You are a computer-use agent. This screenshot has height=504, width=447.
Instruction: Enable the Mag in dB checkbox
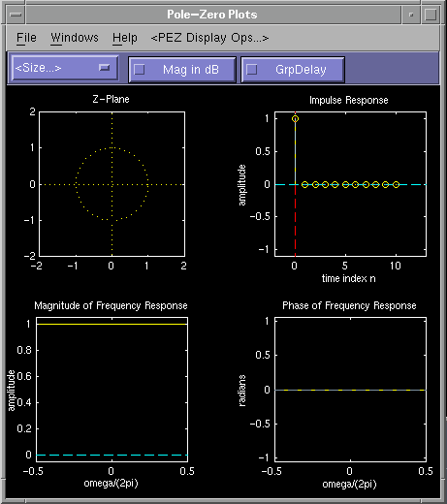point(140,70)
